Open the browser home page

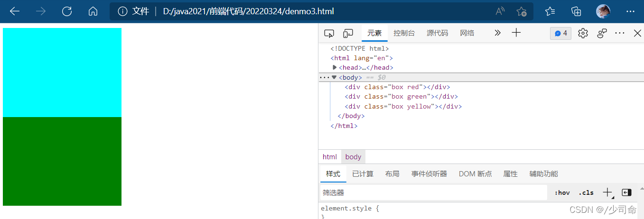pos(93,11)
